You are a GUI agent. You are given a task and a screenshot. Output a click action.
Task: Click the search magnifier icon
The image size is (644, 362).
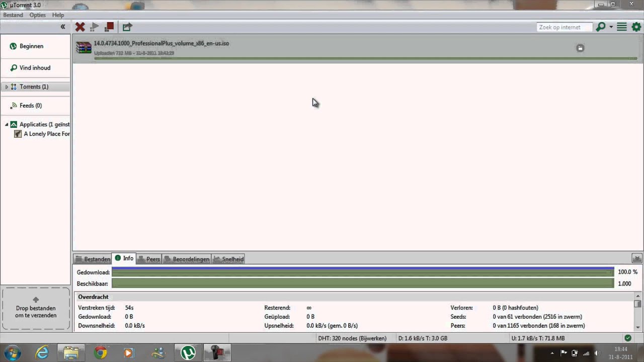pyautogui.click(x=600, y=27)
